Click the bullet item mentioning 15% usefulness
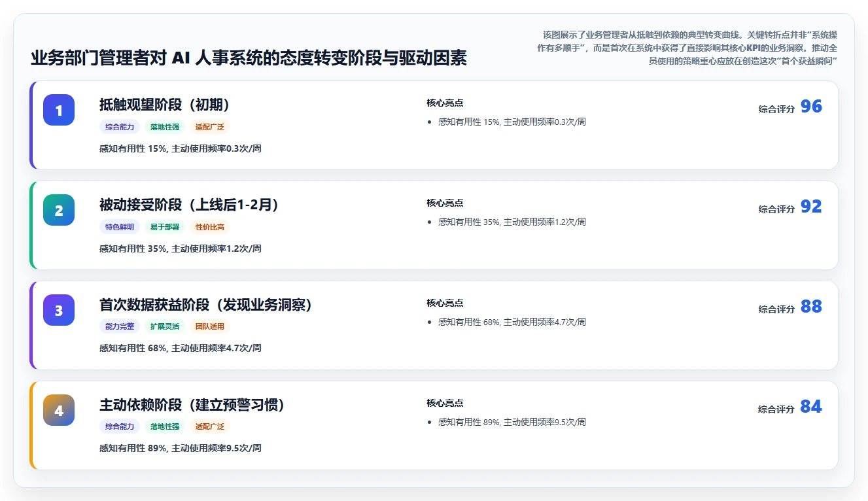The image size is (868, 501). 512,122
